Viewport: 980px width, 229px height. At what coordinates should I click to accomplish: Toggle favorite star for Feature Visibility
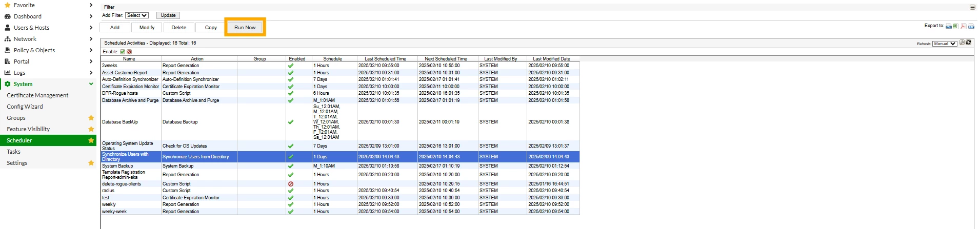tap(91, 129)
